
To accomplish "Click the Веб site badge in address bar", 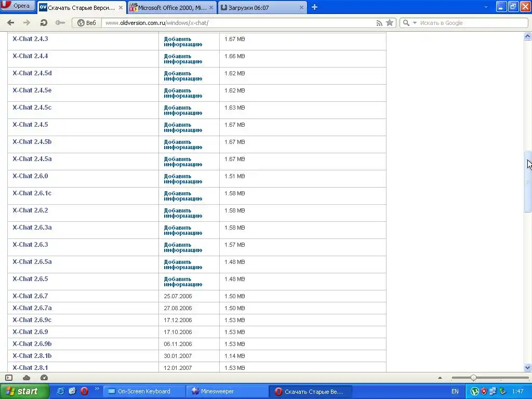I will tap(87, 23).
